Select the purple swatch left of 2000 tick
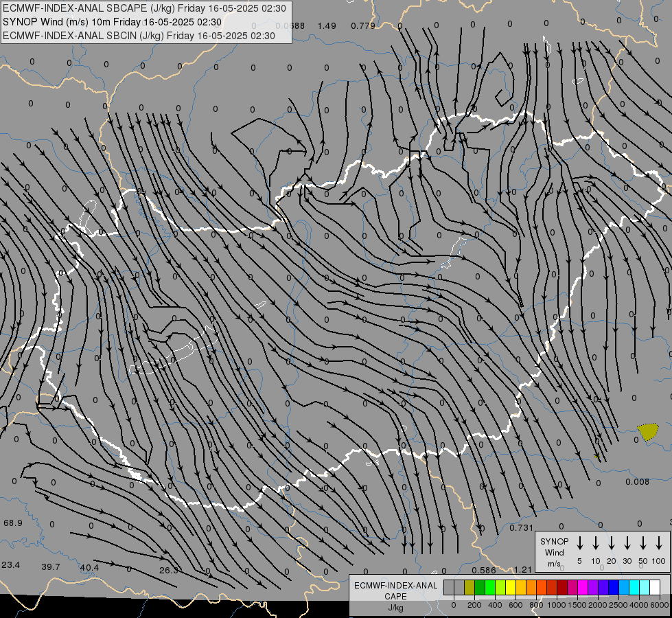Image resolution: width=672 pixels, height=618 pixels. pyautogui.click(x=592, y=587)
